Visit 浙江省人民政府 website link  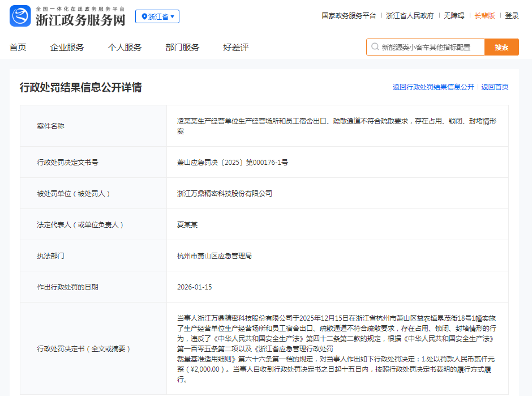410,16
